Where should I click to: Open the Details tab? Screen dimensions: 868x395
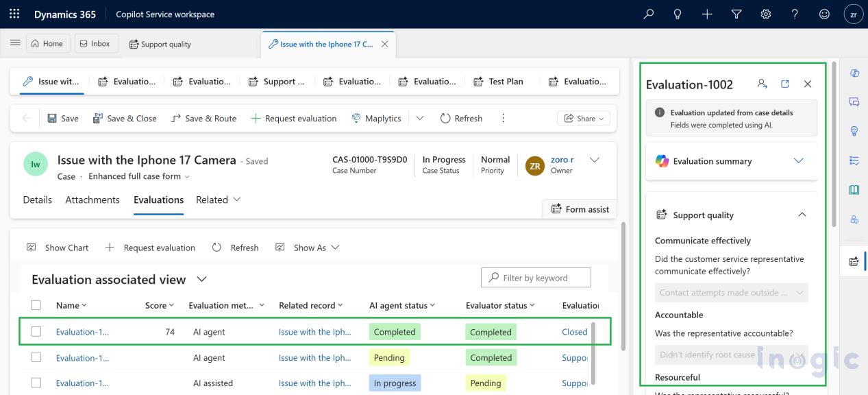tap(38, 200)
